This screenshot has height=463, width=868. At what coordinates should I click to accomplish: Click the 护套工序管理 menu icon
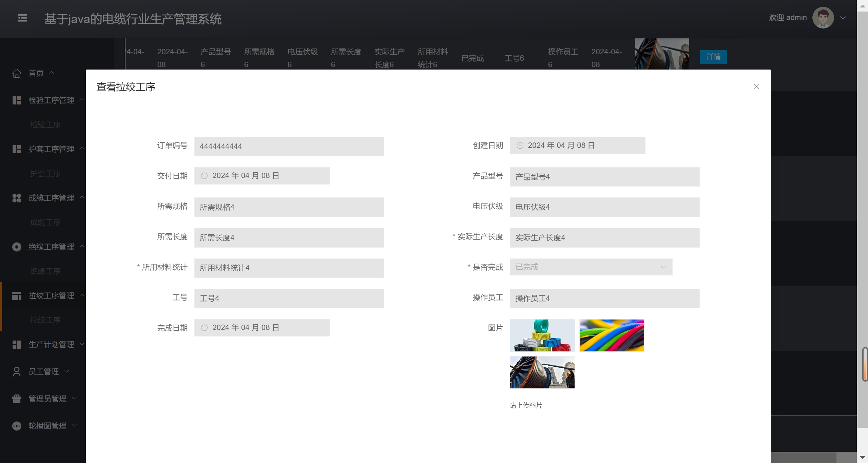coord(17,149)
